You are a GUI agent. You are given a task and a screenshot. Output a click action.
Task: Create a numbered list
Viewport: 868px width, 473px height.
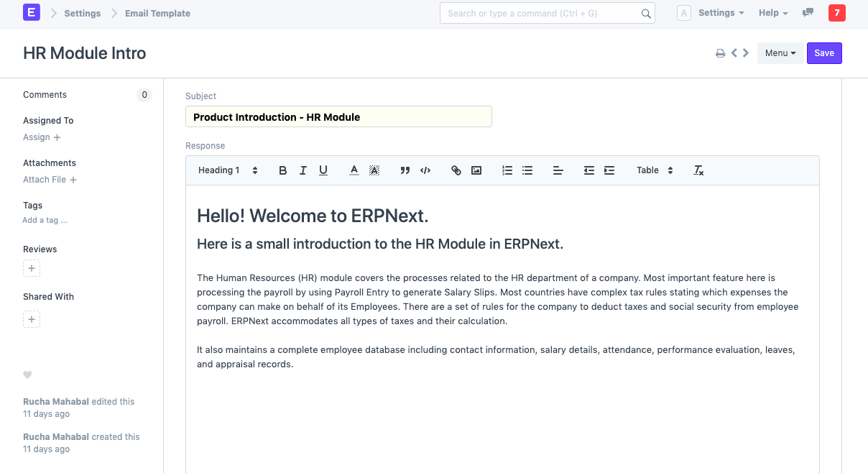507,170
